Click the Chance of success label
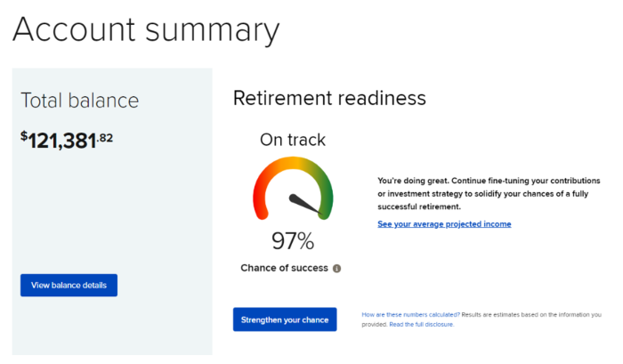Viewport: 623px width, 364px height. pyautogui.click(x=285, y=268)
